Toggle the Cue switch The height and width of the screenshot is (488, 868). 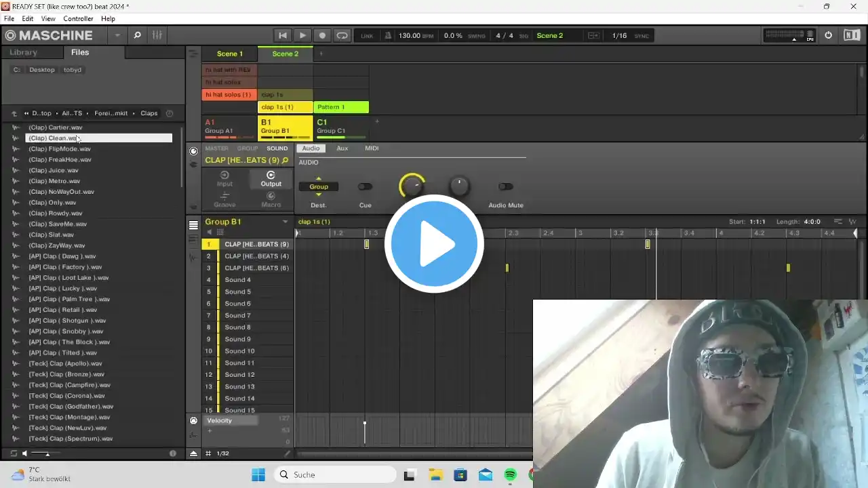coord(365,187)
